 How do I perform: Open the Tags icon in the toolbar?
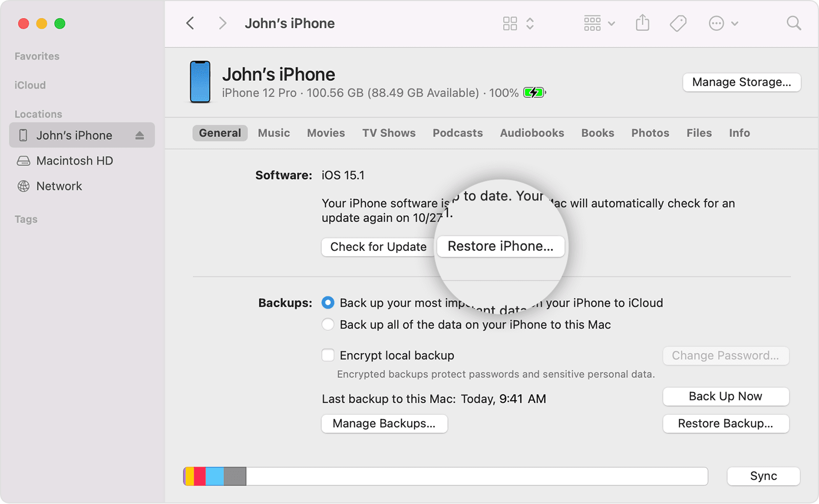(x=677, y=23)
